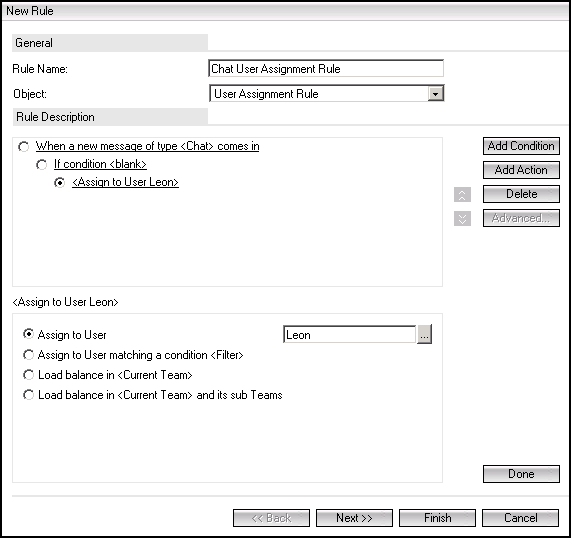The width and height of the screenshot is (571, 538).
Task: Click the Finish button
Action: [x=437, y=518]
